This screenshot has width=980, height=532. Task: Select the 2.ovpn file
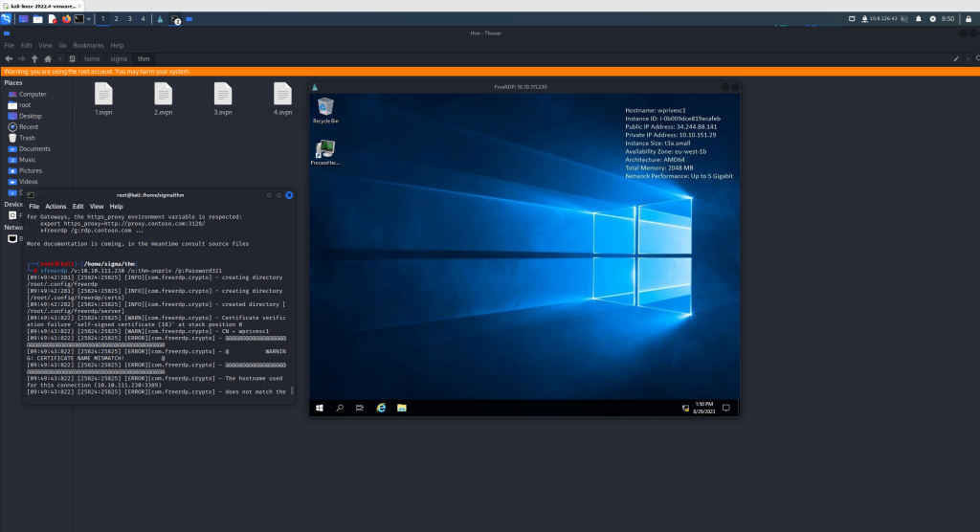click(163, 99)
